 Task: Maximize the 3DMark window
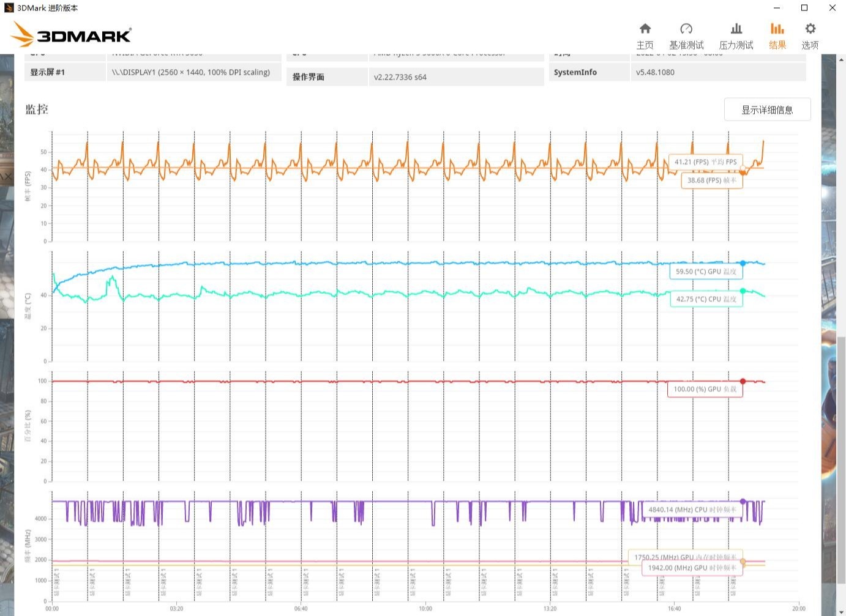(x=804, y=8)
